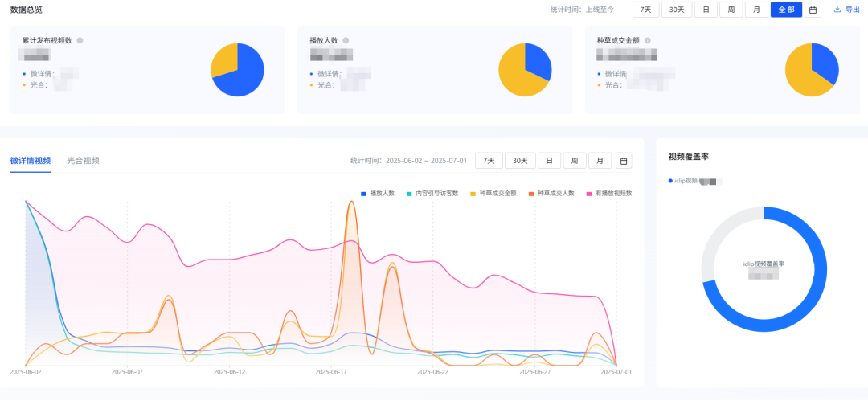Select 周 granularity in the top overview bar

731,10
